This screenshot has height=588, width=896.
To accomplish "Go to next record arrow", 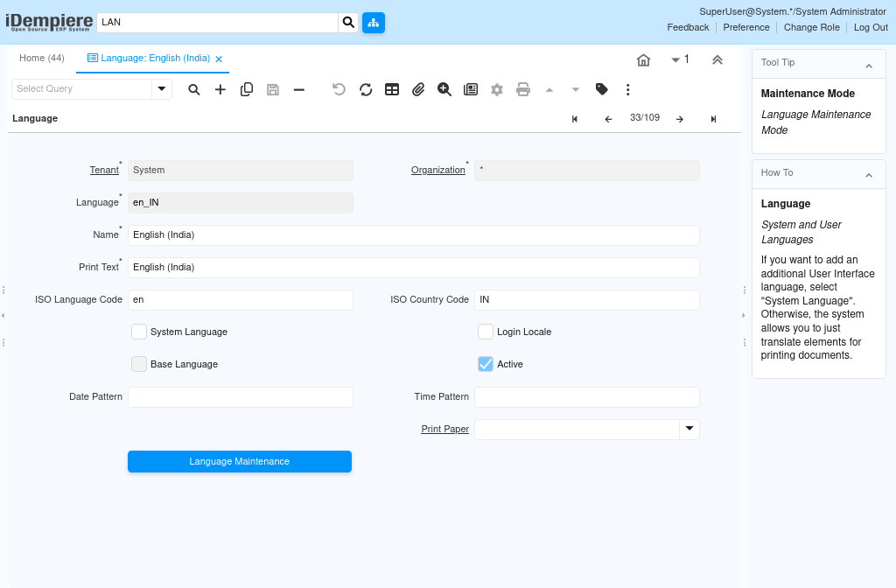I will [x=679, y=119].
